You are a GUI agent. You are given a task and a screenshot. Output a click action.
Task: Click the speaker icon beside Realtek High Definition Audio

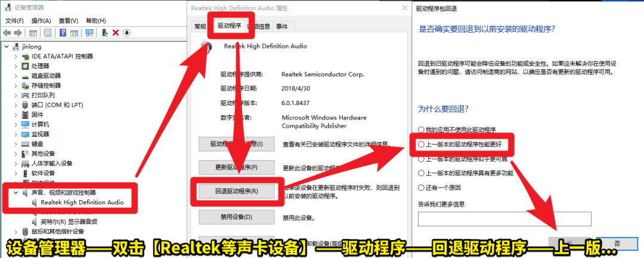click(35, 202)
